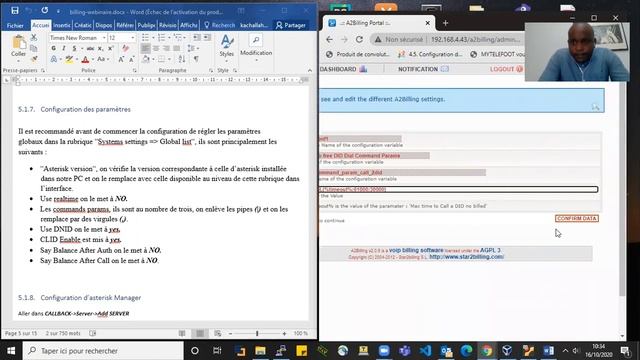
Task: Click the Rechercher tell-me search box
Action: tap(220, 25)
